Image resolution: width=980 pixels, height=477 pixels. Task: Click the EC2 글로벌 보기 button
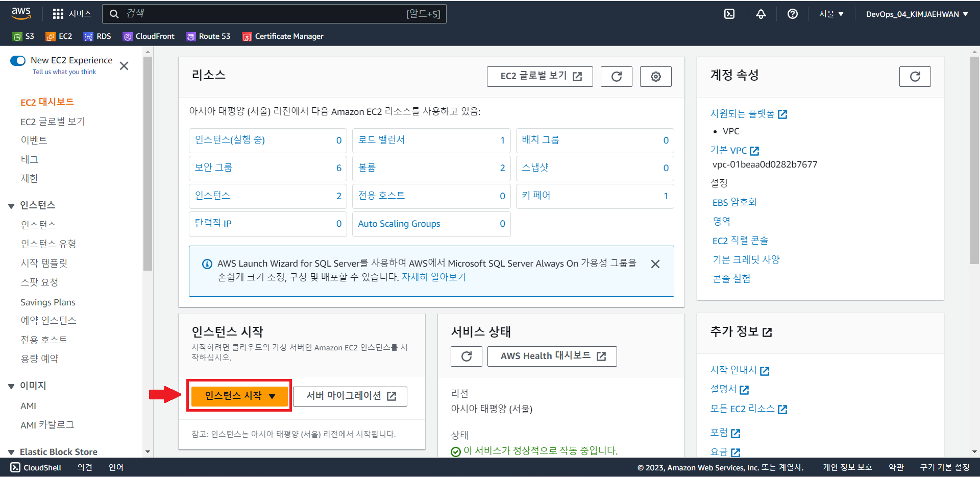pyautogui.click(x=540, y=77)
